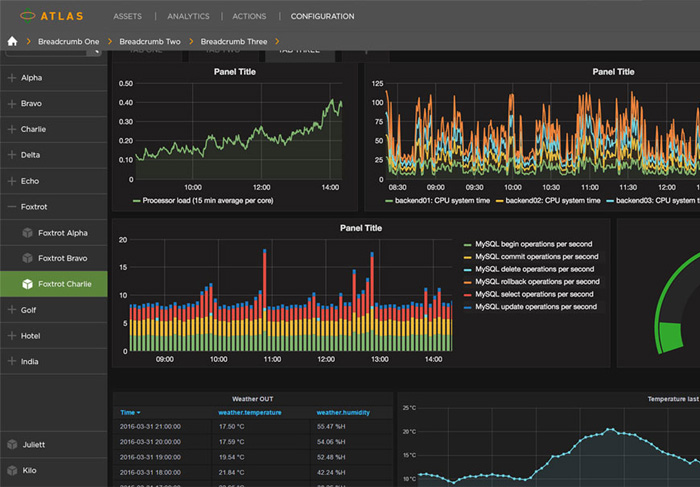Click the Juliett cube icon

(12, 444)
